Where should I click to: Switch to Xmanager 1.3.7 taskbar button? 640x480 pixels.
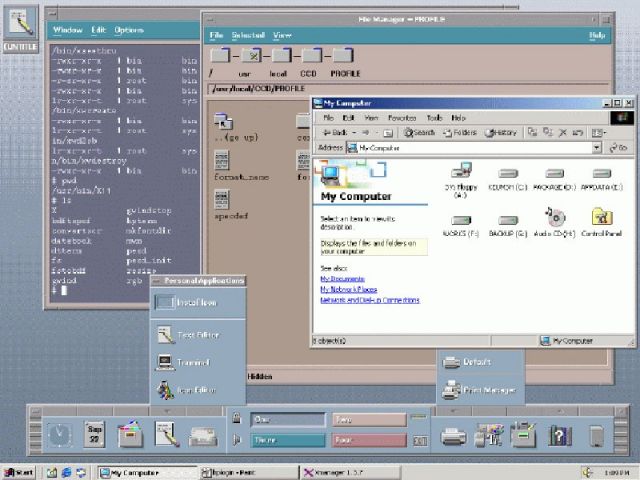[351, 473]
